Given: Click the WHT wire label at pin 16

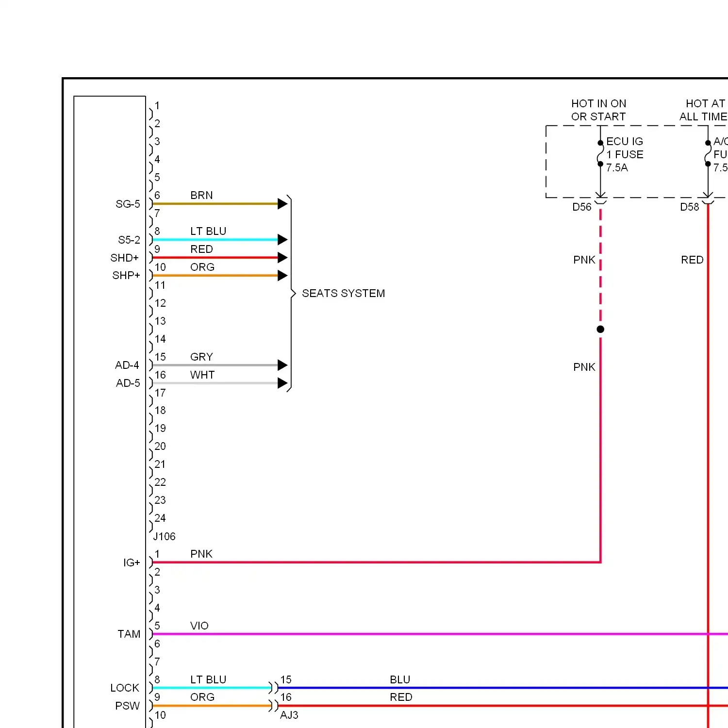Looking at the screenshot, I should click(x=202, y=375).
